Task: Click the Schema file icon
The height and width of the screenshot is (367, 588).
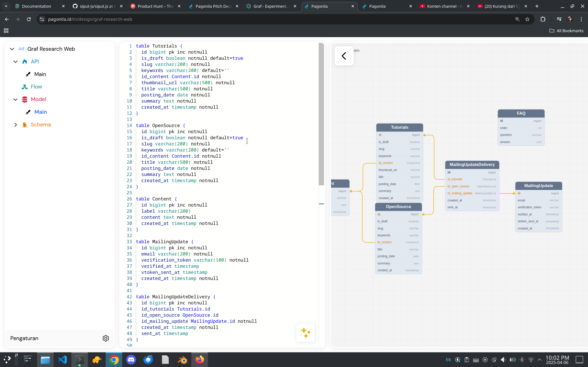Action: [x=24, y=125]
